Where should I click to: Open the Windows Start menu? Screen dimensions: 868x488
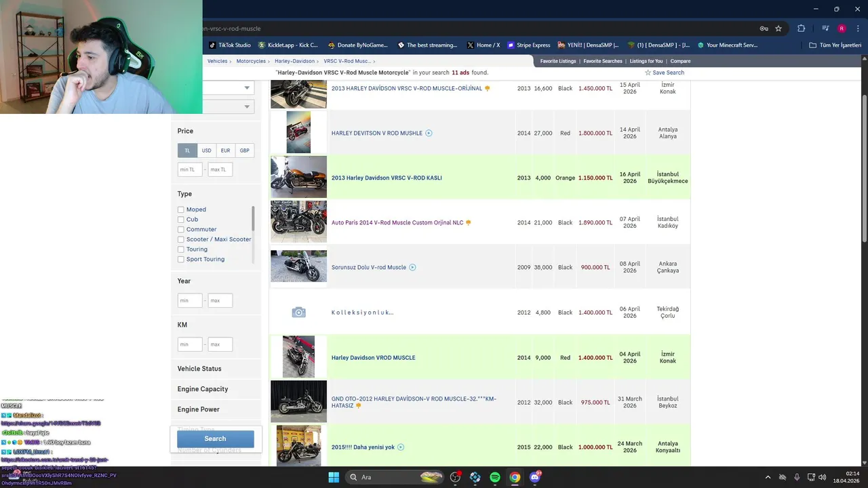pos(334,477)
